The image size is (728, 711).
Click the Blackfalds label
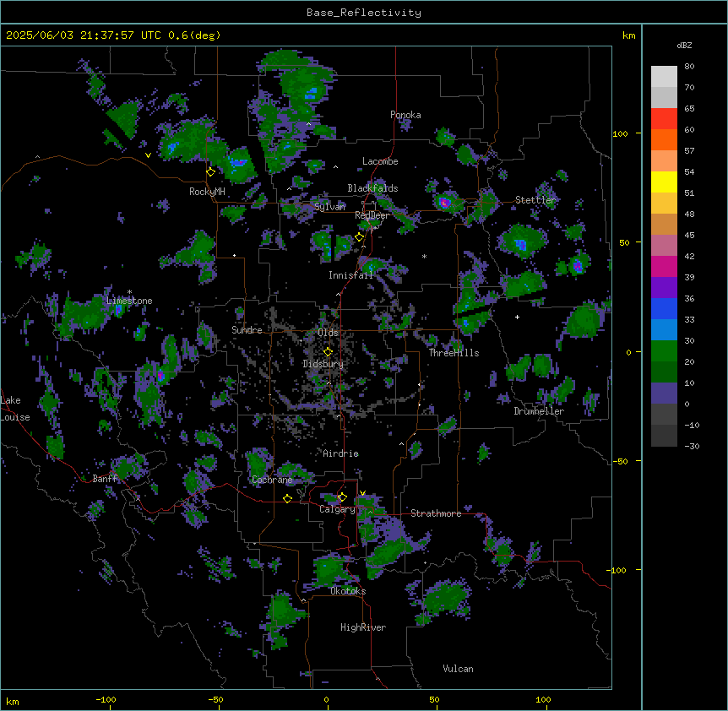click(372, 188)
